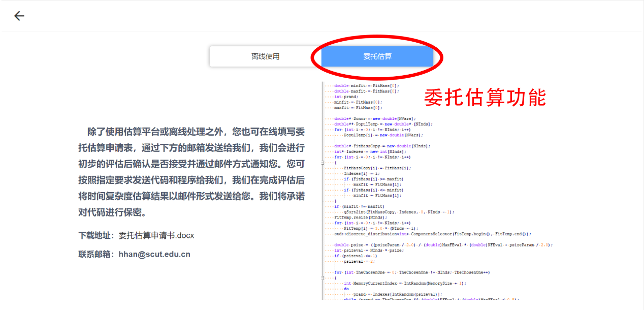
Task: Switch to the 离线使用 tab
Action: tap(265, 56)
